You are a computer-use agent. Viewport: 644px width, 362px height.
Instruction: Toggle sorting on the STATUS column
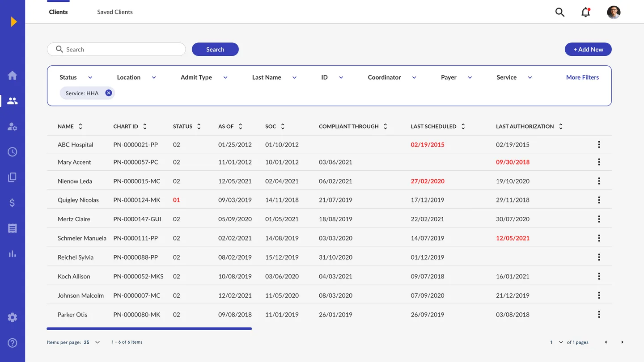click(x=199, y=126)
